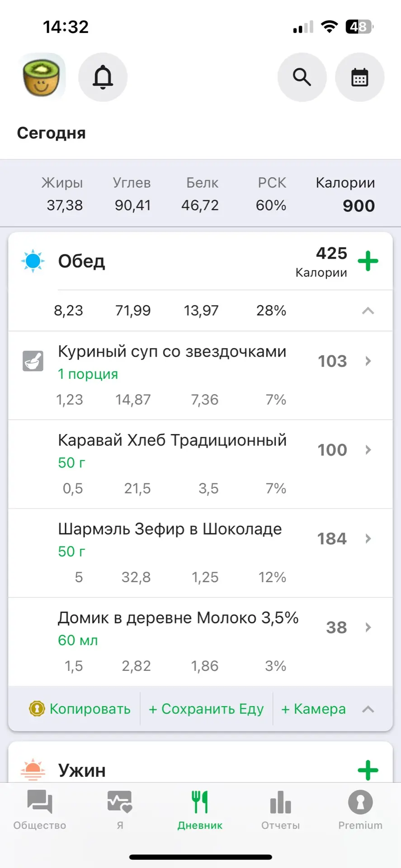This screenshot has width=401, height=868.
Task: Open Куриный суп со звездочками details arrow
Action: 368,361
